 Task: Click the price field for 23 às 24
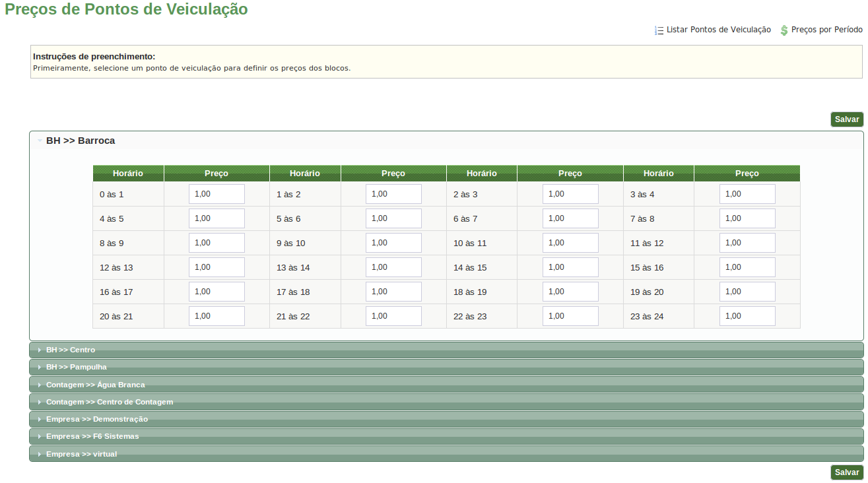coord(747,316)
